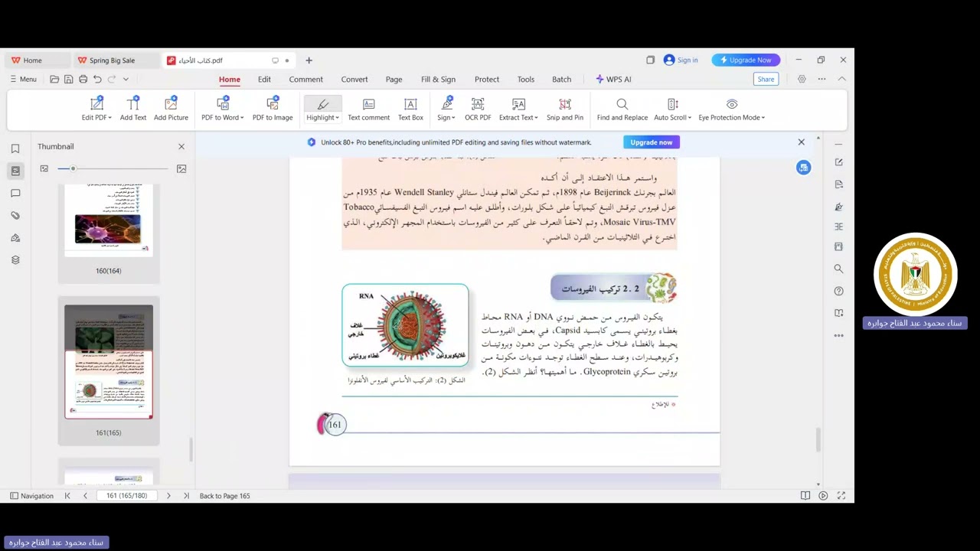This screenshot has width=980, height=551.
Task: Open settings gear next to Share
Action: [x=802, y=79]
